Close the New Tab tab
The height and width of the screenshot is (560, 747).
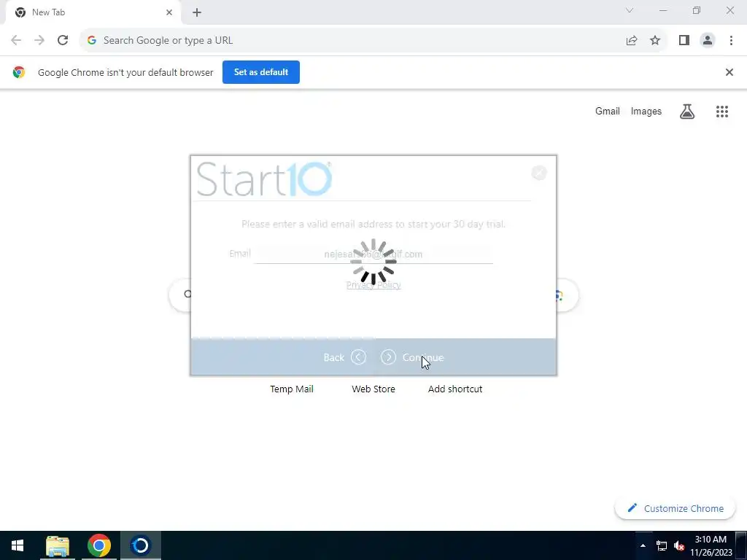point(169,12)
